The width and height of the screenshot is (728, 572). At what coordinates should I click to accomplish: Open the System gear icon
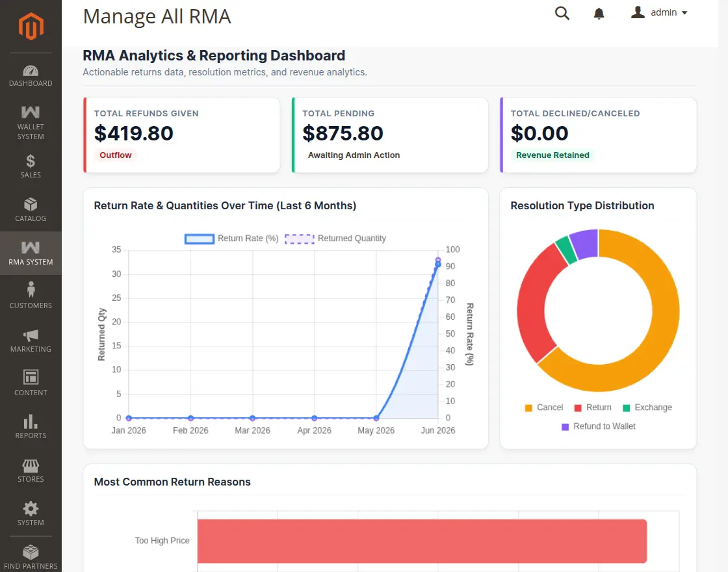[x=31, y=508]
